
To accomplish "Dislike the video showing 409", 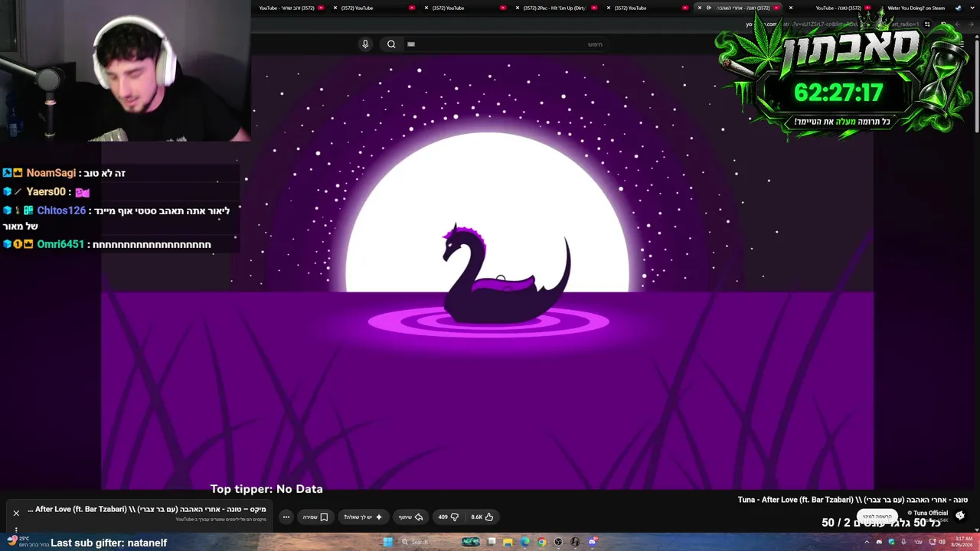I will (x=448, y=517).
